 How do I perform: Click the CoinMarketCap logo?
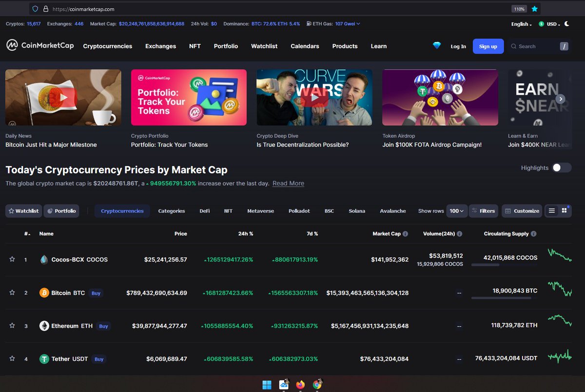[40, 45]
